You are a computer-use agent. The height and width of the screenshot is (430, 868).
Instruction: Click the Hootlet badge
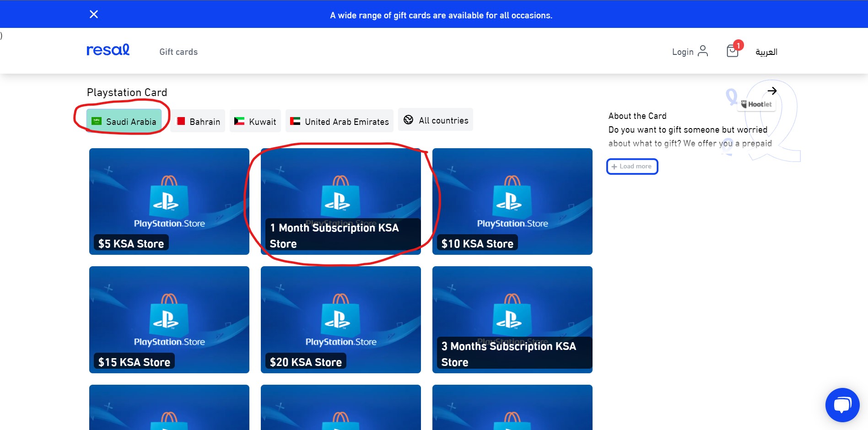(756, 104)
